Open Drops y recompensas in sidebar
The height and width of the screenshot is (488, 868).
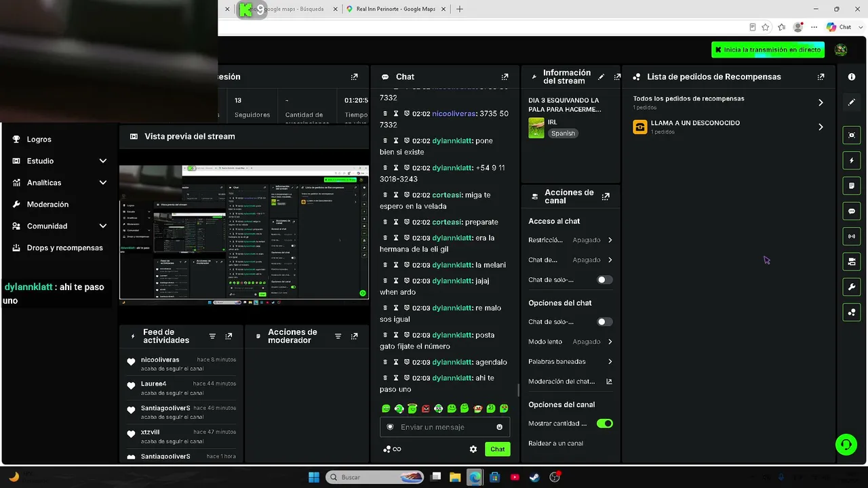point(64,247)
